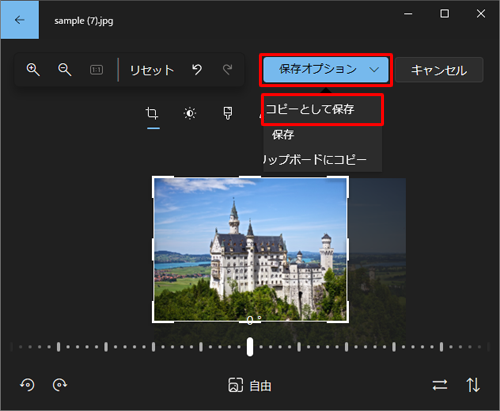Switch to the filter brush tab

(x=228, y=113)
